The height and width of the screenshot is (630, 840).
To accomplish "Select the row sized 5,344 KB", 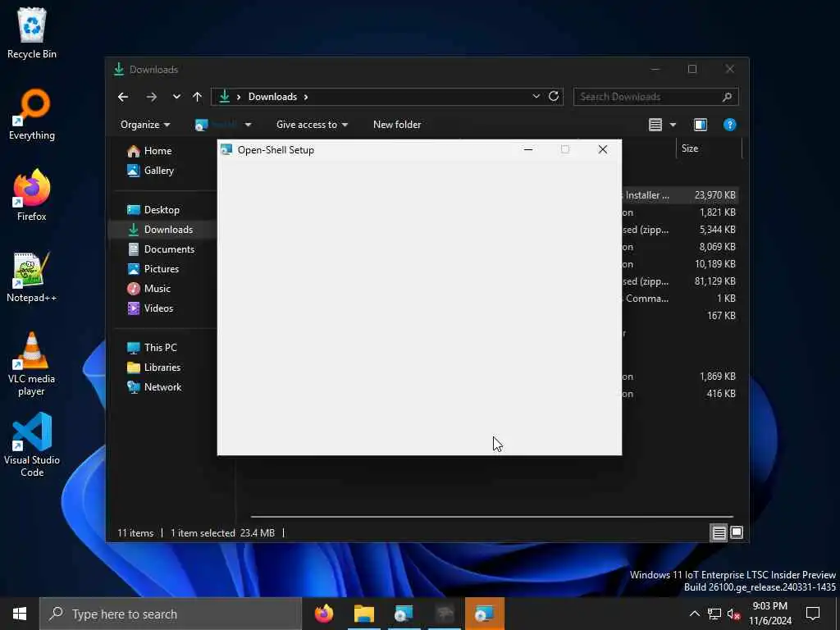I will 680,230.
